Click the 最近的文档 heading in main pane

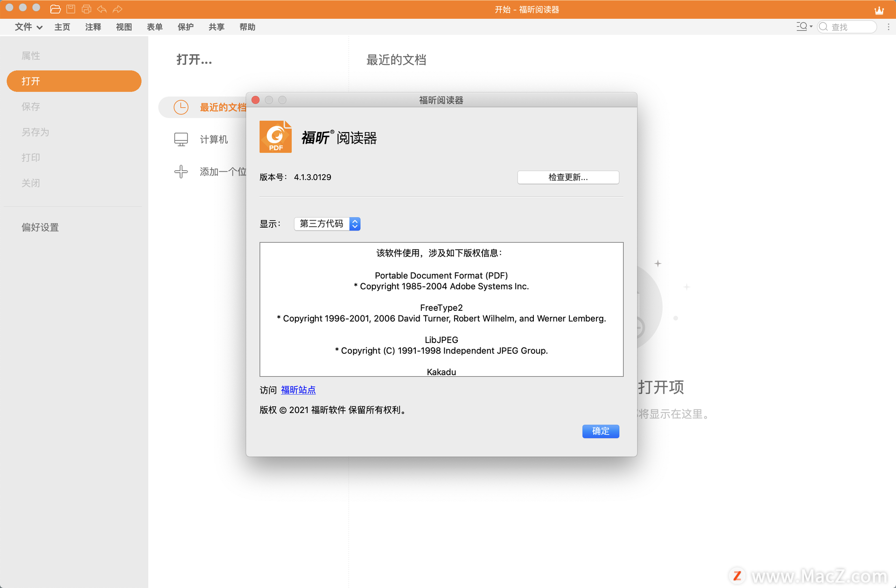point(396,60)
